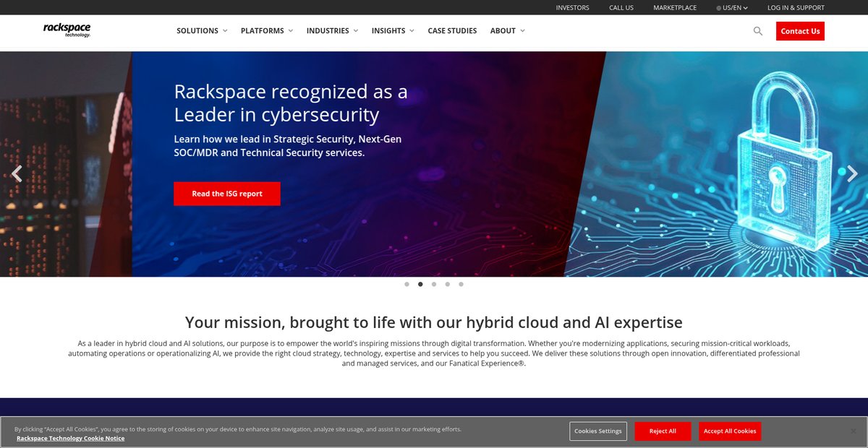Open the US/EN language selector
This screenshot has width=868, height=448.
coord(732,8)
